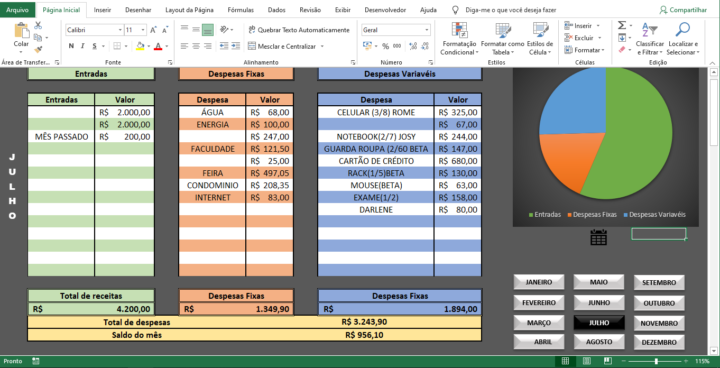Screen dimensions: 720x368
Task: Toggle Quebrar Texto Automaticamente
Action: [298, 30]
